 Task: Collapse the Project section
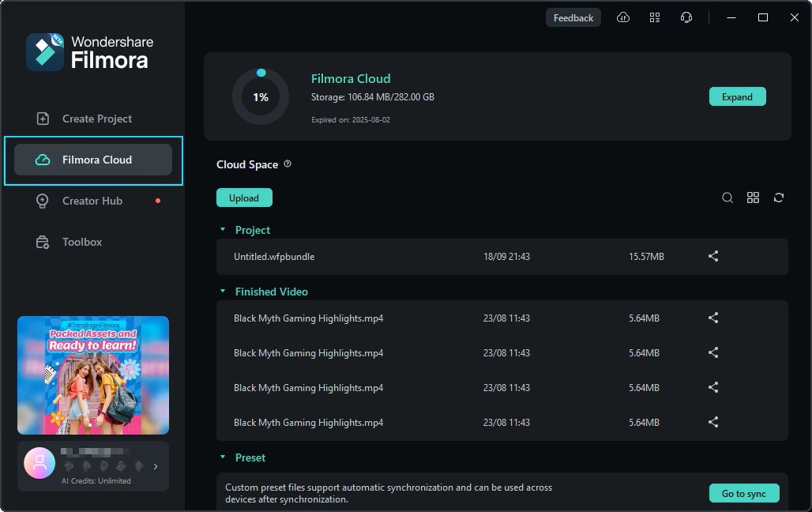tap(224, 230)
